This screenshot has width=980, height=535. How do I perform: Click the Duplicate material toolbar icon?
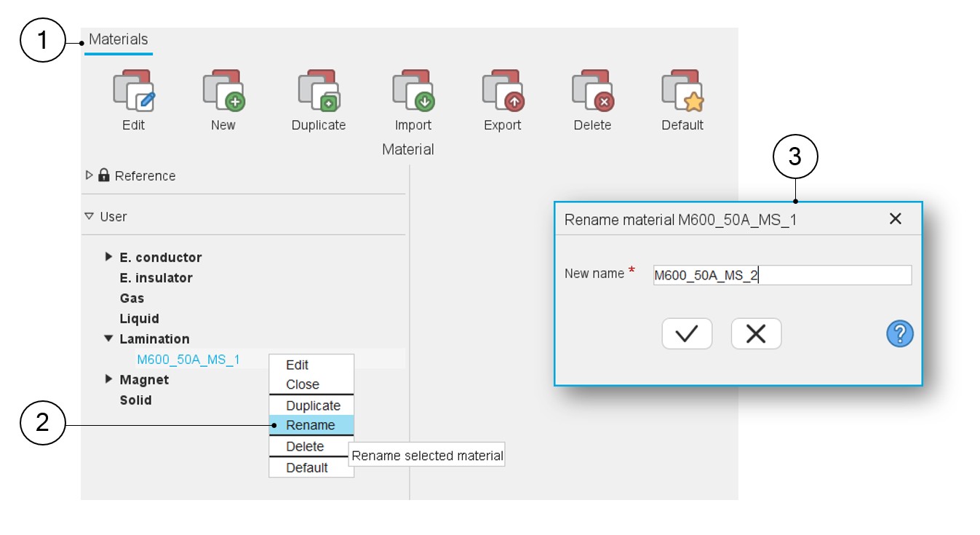[x=319, y=91]
